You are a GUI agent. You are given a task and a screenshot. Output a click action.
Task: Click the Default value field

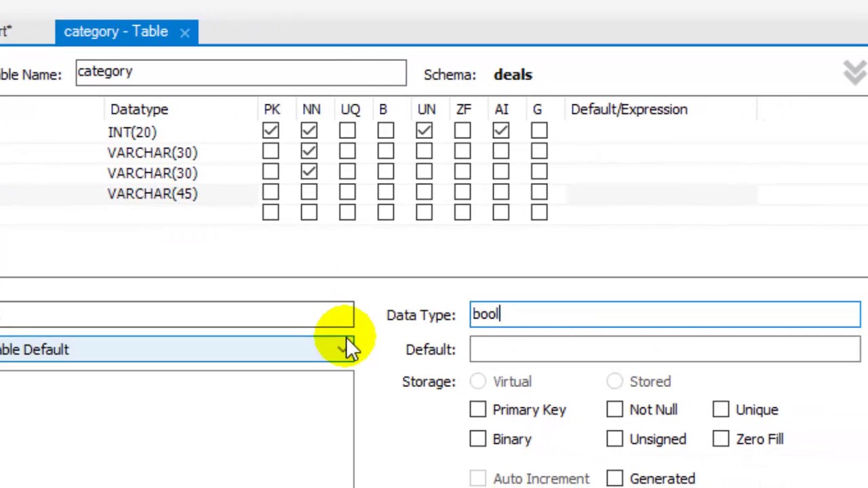pos(665,349)
